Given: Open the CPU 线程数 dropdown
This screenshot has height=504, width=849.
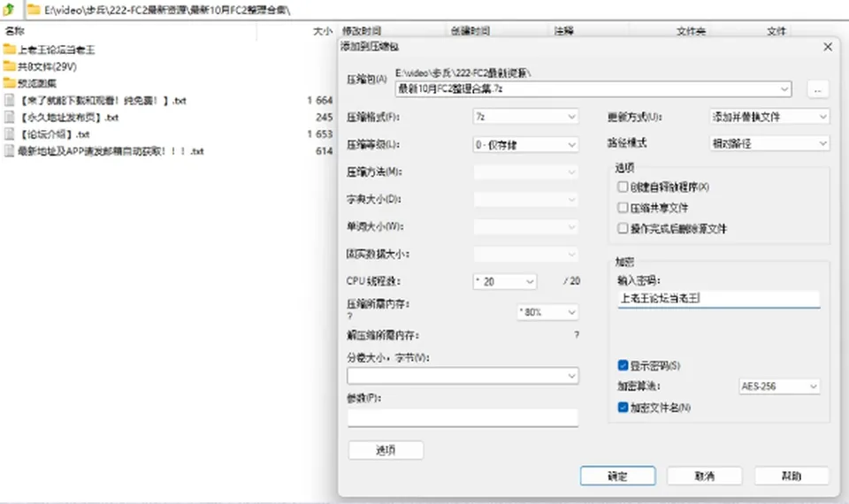Looking at the screenshot, I should point(505,281).
